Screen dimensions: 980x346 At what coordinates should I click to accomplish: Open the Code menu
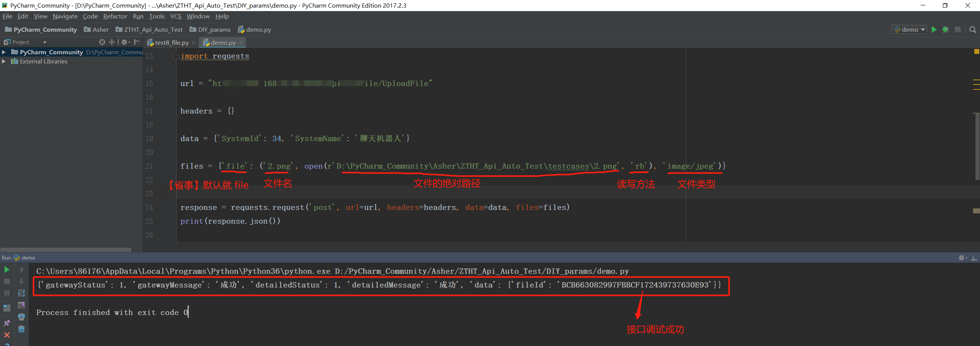90,16
